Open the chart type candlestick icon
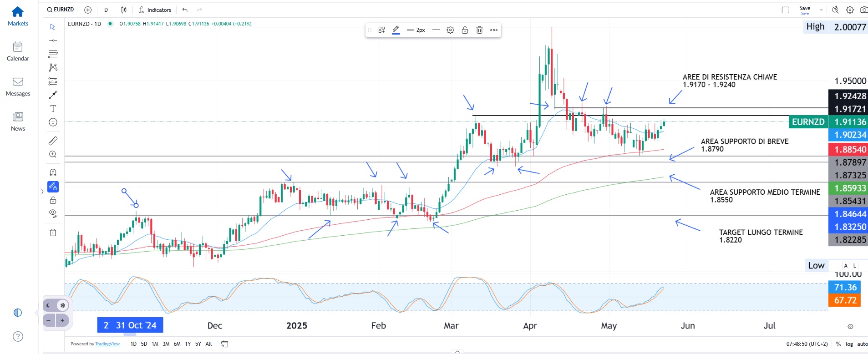The height and width of the screenshot is (354, 868). (x=124, y=10)
